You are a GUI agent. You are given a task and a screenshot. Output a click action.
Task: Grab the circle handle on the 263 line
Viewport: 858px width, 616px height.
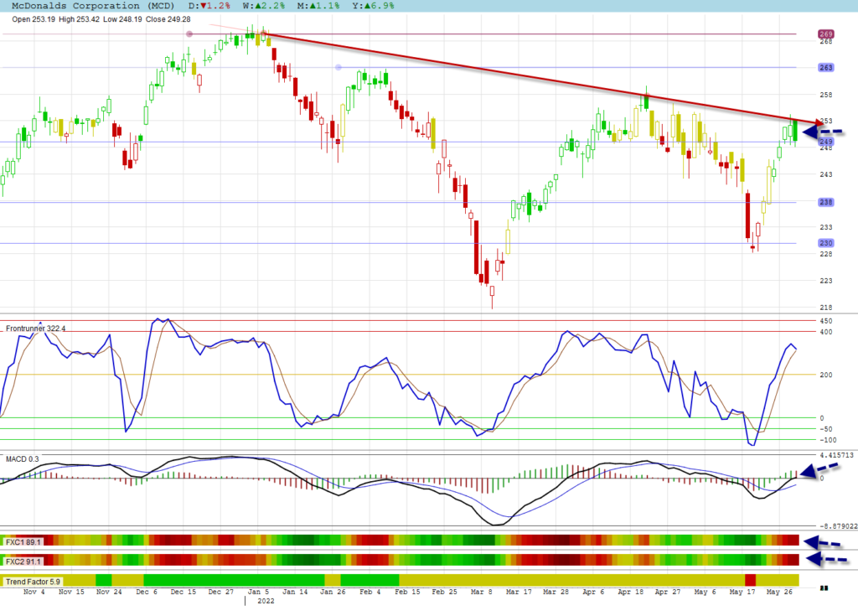coord(339,67)
